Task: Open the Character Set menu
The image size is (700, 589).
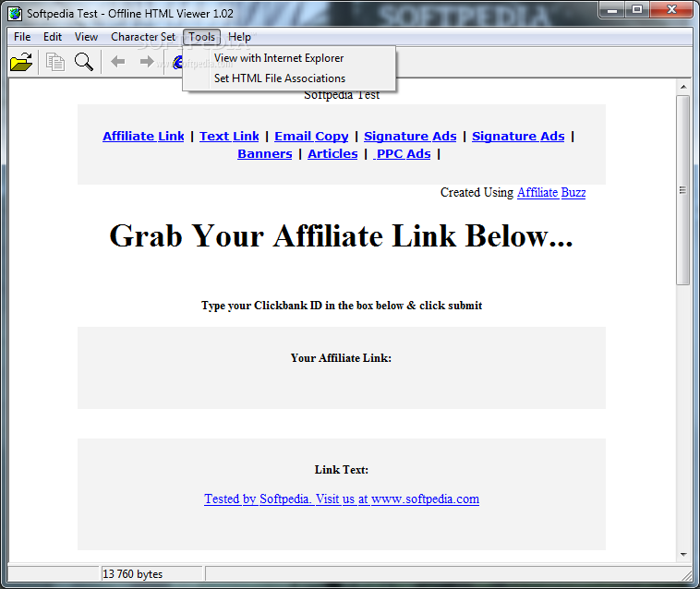Action: point(143,37)
